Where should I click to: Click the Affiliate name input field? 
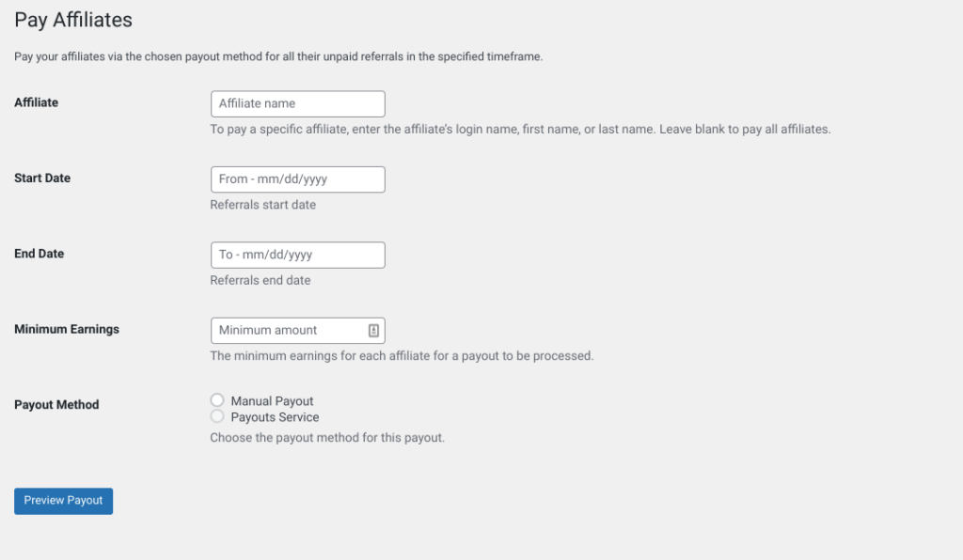[x=297, y=103]
